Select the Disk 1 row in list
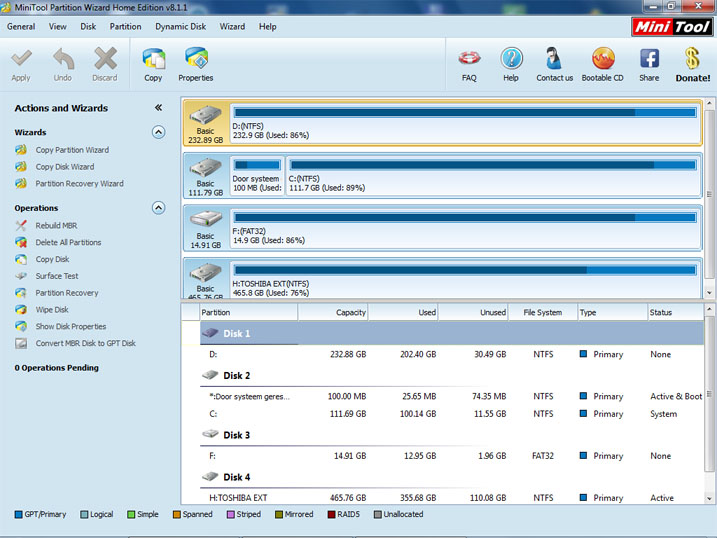717x538 pixels. (x=451, y=333)
